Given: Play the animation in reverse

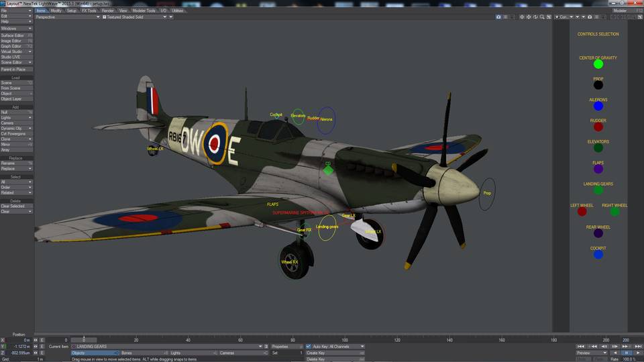Looking at the screenshot, I should coord(615,353).
